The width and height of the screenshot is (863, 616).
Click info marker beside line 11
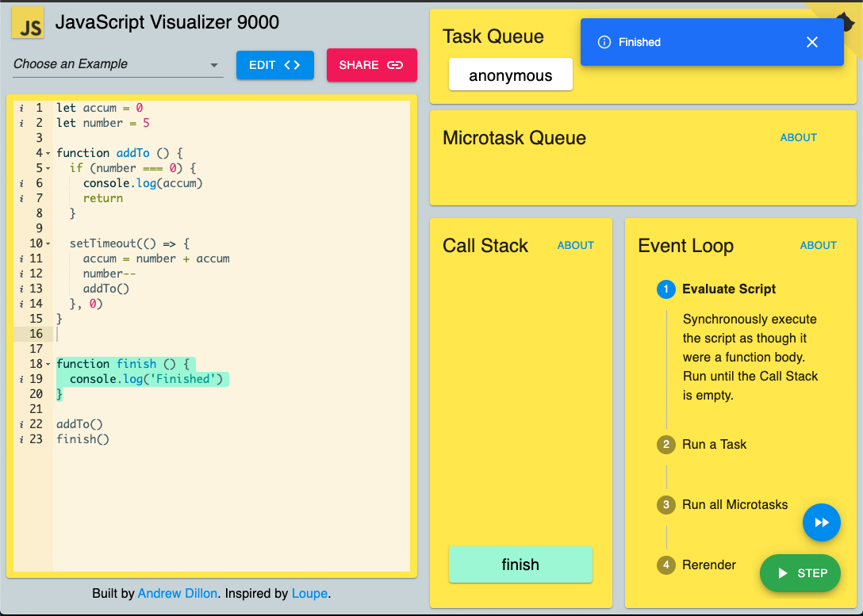point(21,258)
